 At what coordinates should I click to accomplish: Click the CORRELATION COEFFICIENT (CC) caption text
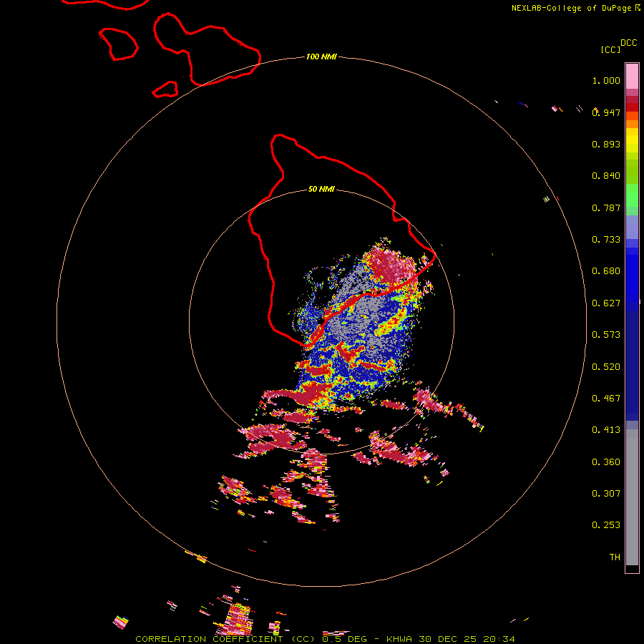225,639
